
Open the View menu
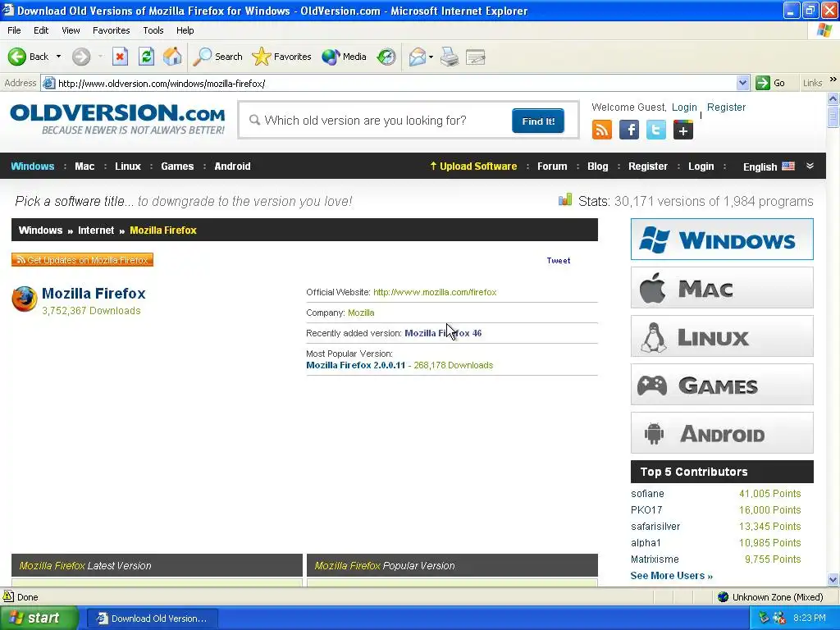click(x=71, y=30)
